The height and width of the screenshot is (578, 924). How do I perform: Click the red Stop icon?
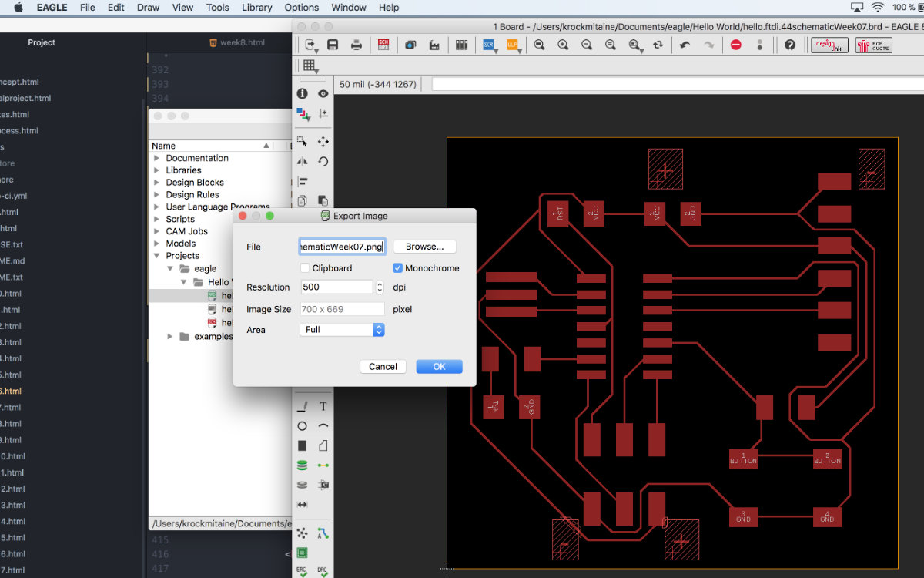(735, 45)
